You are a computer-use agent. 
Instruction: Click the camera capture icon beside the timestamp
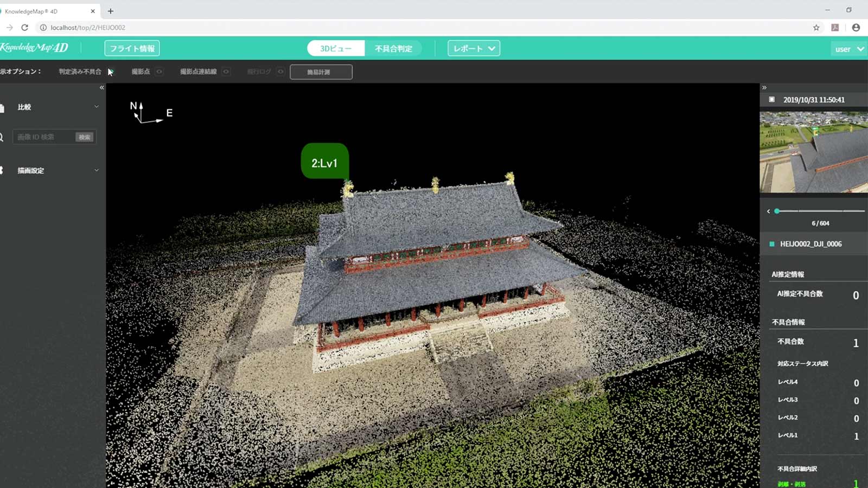pos(773,100)
